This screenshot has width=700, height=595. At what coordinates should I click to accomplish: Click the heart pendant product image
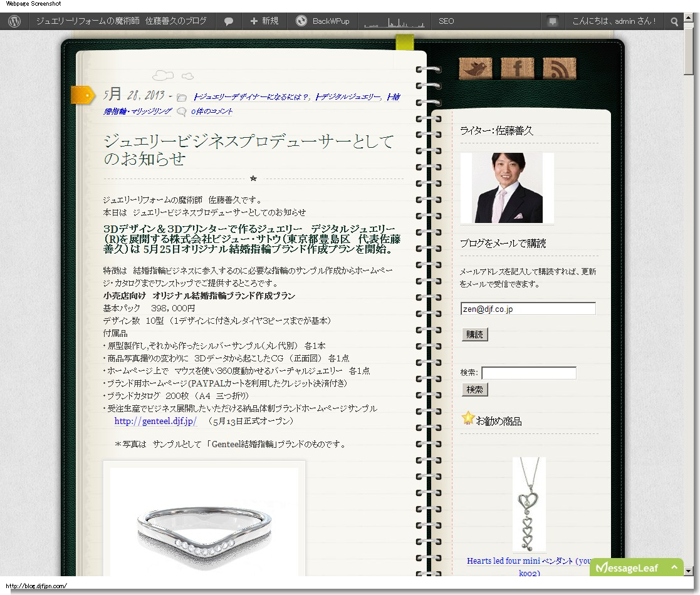click(530, 504)
